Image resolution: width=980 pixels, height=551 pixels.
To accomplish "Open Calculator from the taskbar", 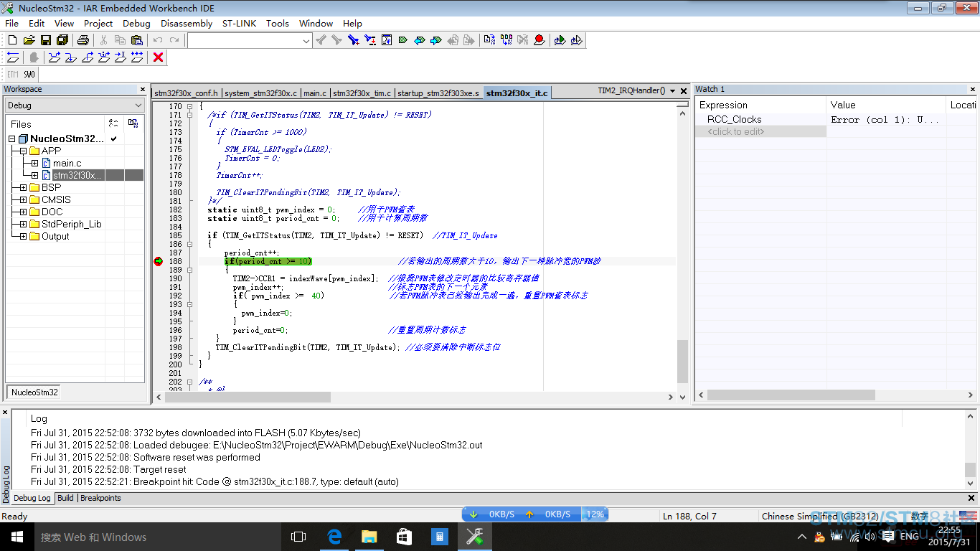I will [x=439, y=536].
